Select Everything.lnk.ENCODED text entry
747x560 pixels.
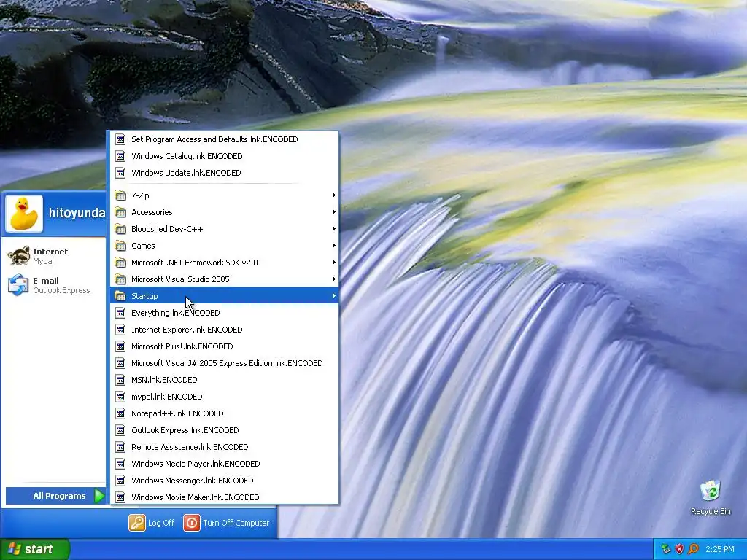tap(175, 312)
